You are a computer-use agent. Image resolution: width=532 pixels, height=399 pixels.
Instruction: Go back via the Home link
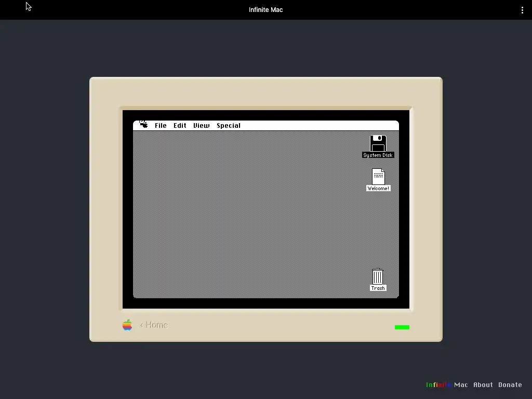154,325
